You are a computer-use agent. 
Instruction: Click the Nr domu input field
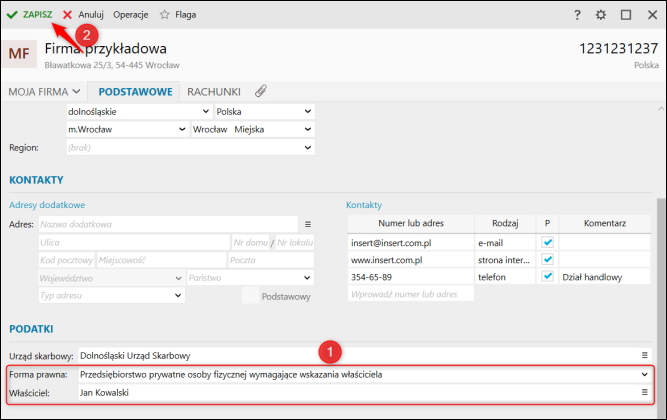251,243
